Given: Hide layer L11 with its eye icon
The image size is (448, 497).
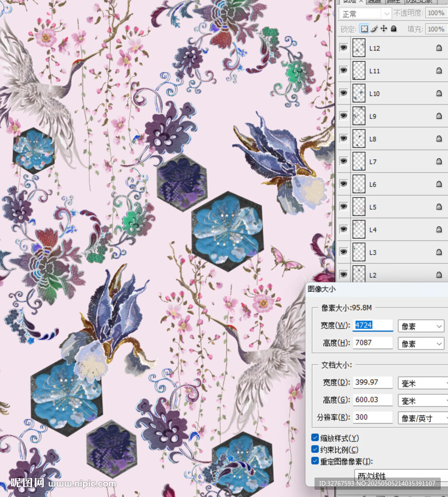Looking at the screenshot, I should [344, 70].
